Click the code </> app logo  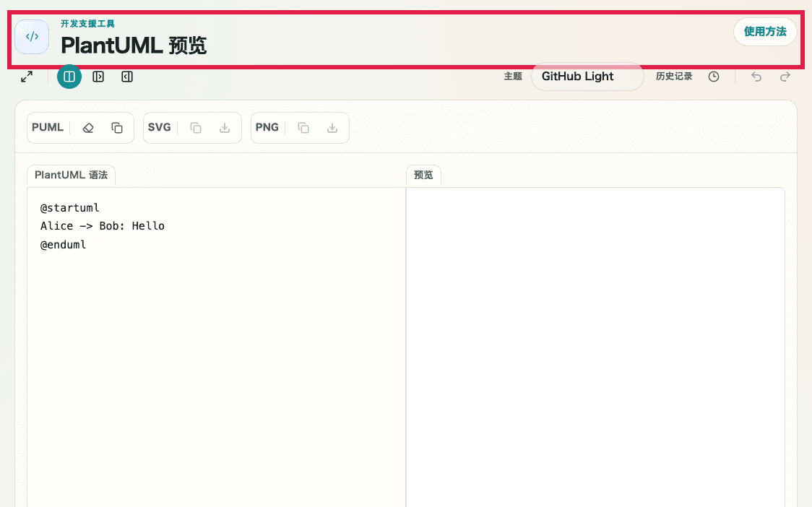point(32,36)
